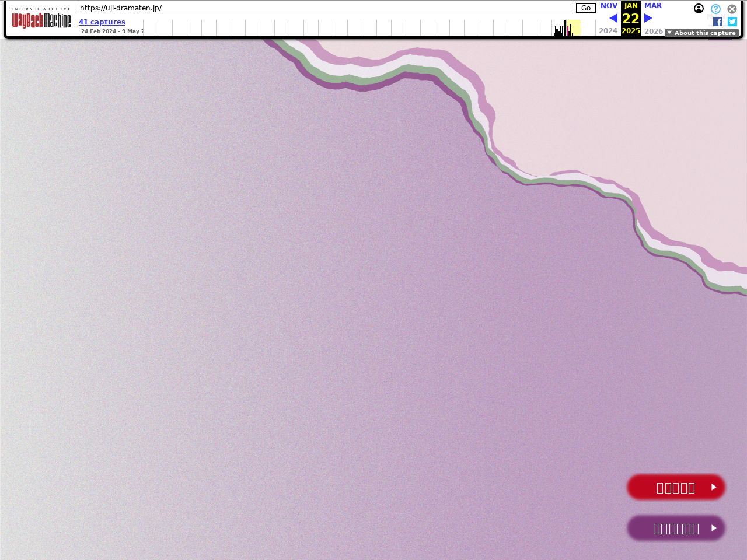This screenshot has height=560, width=747.
Task: Select MAR in the capture navigation
Action: click(653, 6)
